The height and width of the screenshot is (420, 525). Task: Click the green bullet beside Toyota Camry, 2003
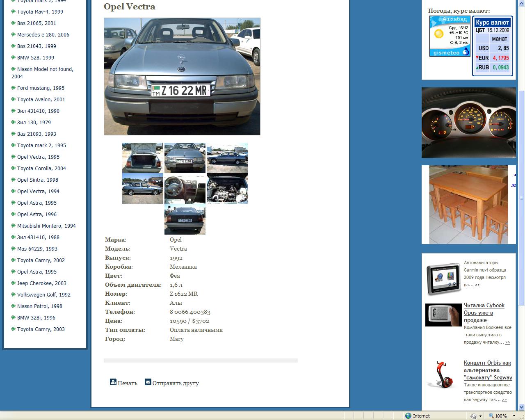click(14, 329)
